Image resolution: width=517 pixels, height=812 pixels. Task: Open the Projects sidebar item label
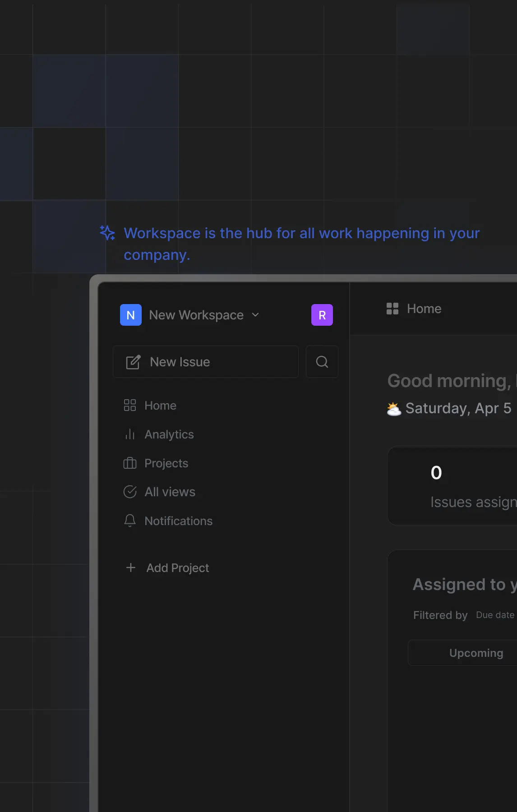166,463
